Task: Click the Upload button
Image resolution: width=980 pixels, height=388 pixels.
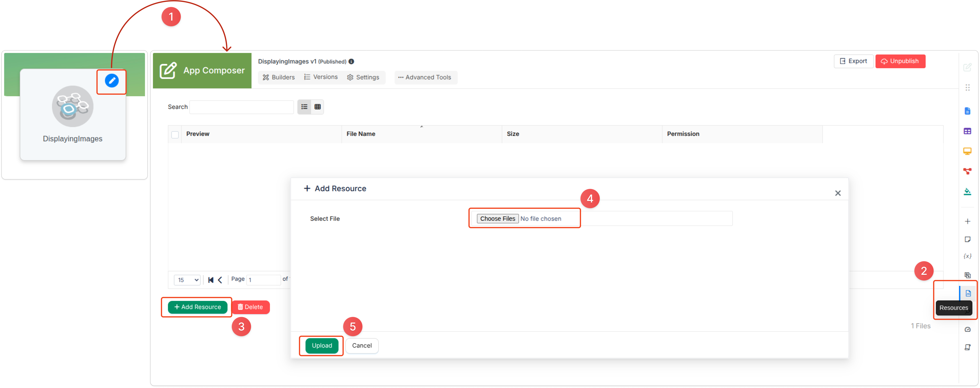Action: tap(321, 346)
